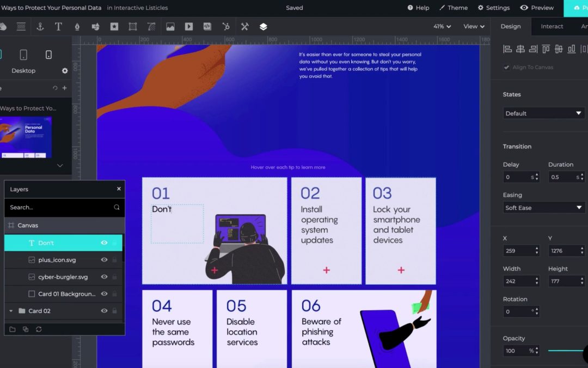Viewport: 588px width, 368px height.
Task: Open the Settings menu
Action: [x=493, y=8]
